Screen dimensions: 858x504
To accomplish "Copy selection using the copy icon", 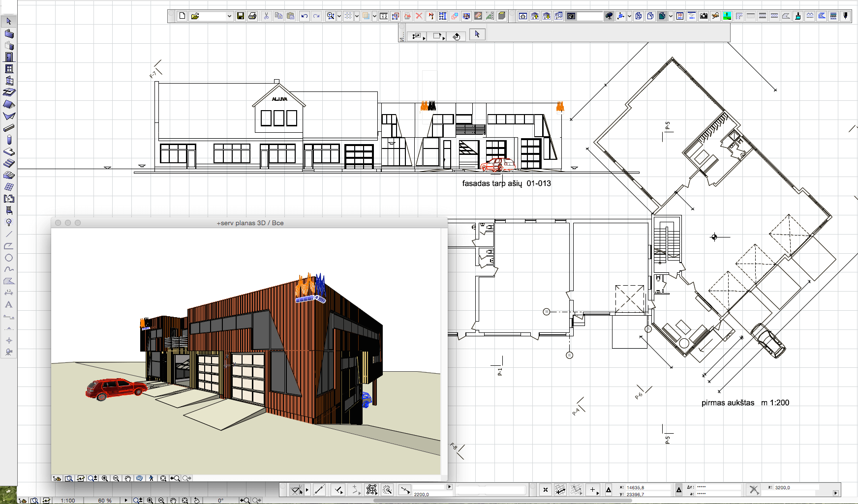I will 278,16.
